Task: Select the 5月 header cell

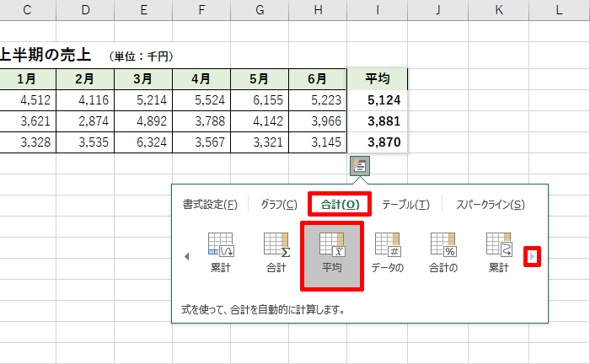Action: (260, 79)
